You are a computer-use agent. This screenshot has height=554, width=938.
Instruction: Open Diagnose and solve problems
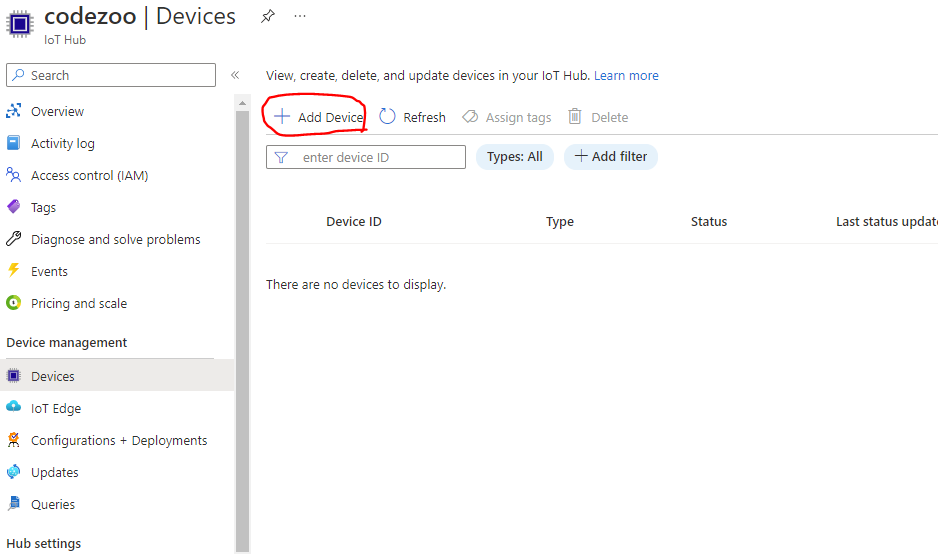[115, 239]
